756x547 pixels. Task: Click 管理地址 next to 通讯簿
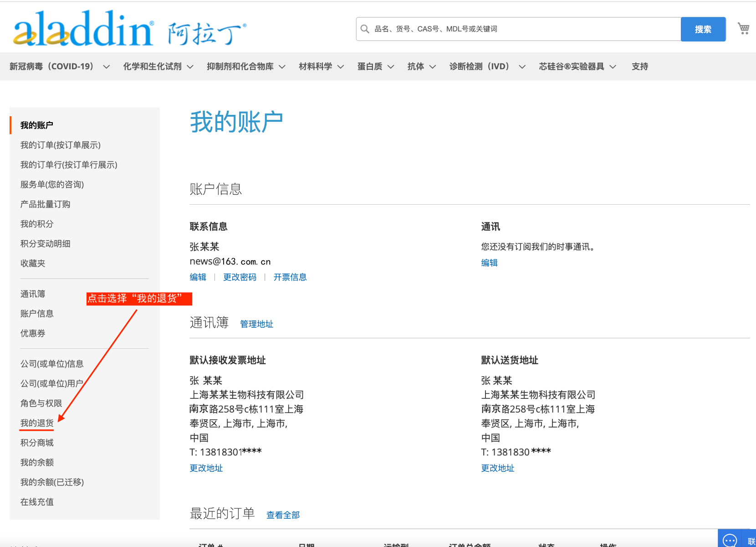pos(256,324)
